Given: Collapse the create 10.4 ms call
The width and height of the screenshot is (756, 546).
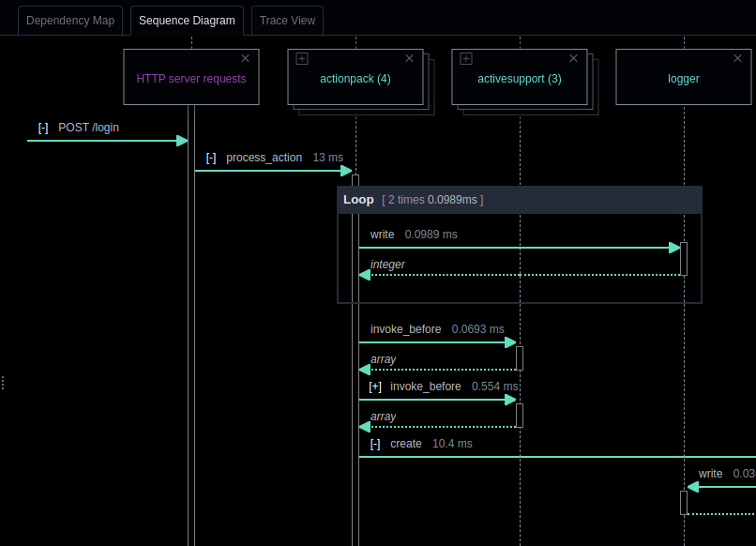Looking at the screenshot, I should click(375, 444).
